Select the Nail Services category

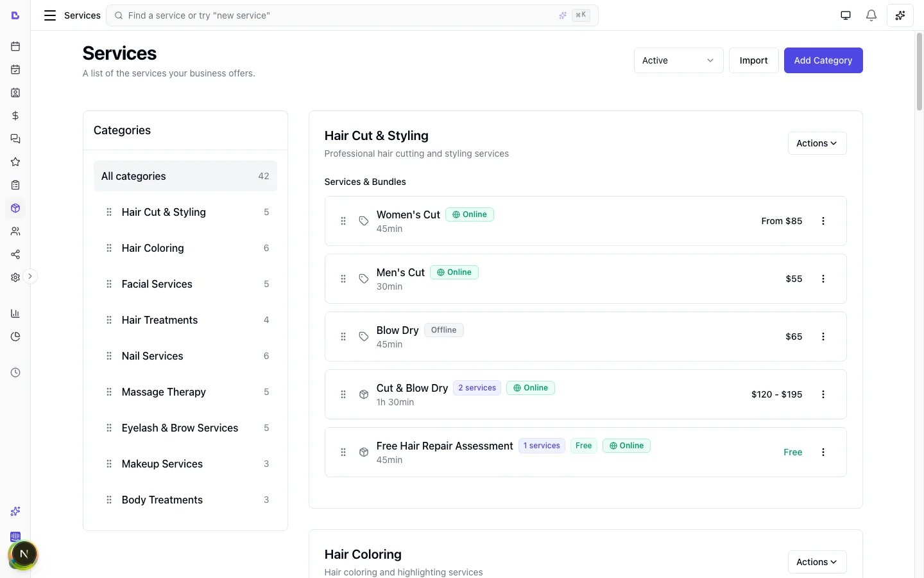pos(185,356)
